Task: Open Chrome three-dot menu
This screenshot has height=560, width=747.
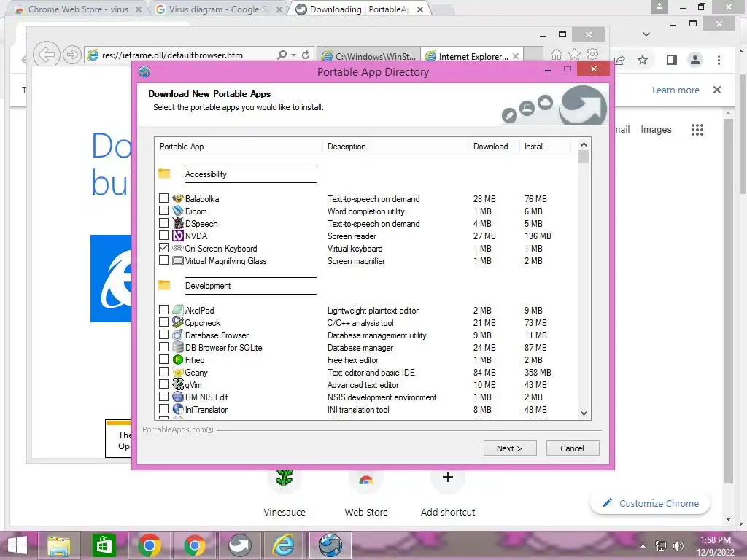Action: click(719, 60)
